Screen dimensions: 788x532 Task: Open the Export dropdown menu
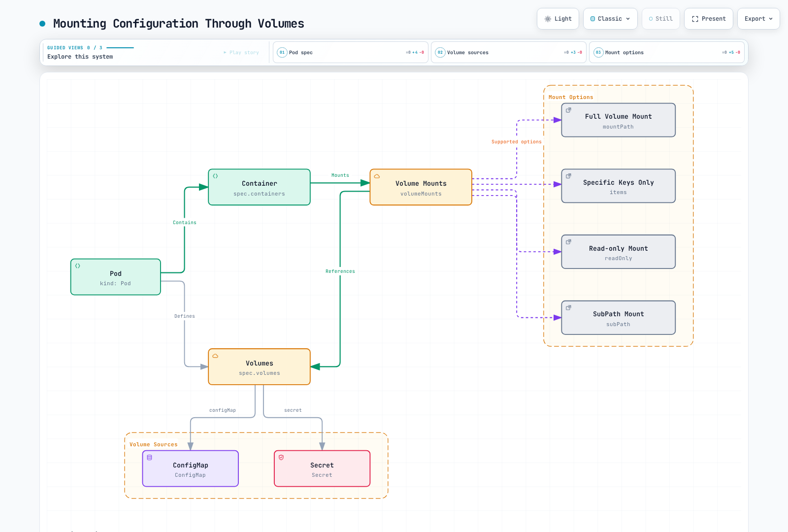pyautogui.click(x=758, y=19)
